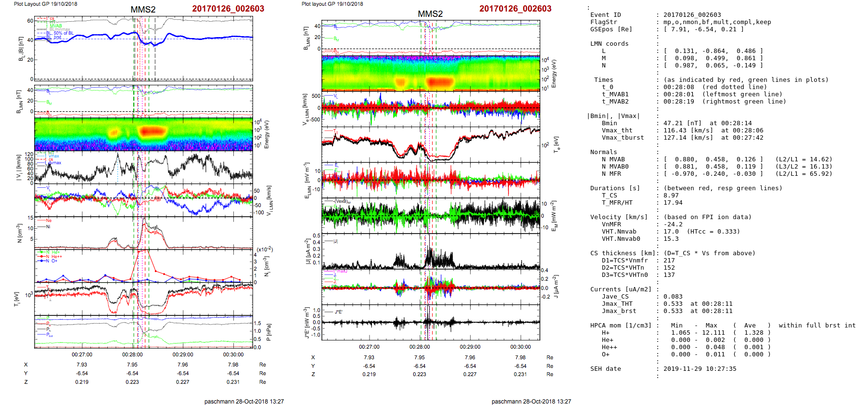This screenshot has width=868, height=405.
Task: Click the 'J*E' [nW m⁻³]' panel in middle plot
Action: coord(431,322)
